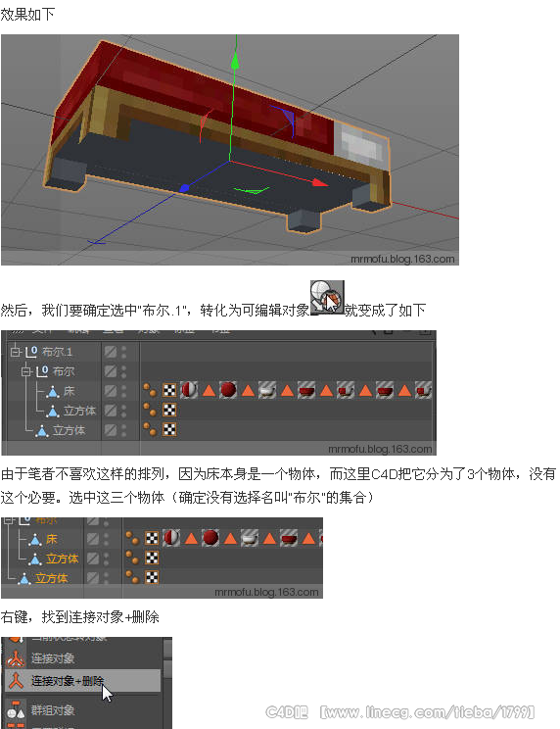
Task: Click the solid red sphere material tag, first panel
Action: coord(227,390)
